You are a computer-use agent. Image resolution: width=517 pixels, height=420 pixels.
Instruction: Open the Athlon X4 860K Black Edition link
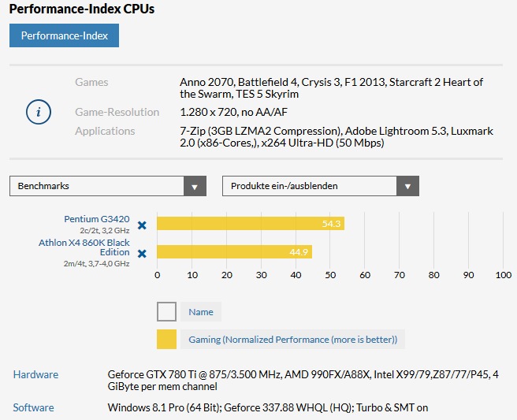84,247
